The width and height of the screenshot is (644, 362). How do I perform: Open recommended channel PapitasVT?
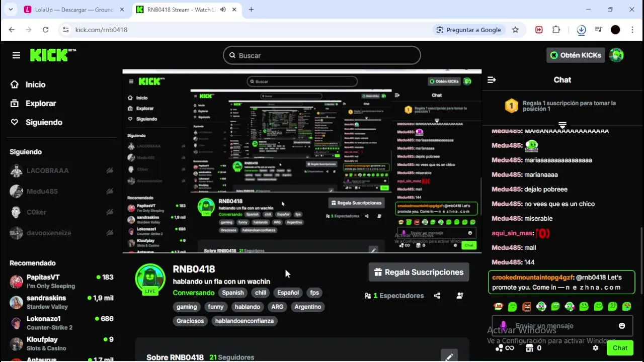pos(61,281)
